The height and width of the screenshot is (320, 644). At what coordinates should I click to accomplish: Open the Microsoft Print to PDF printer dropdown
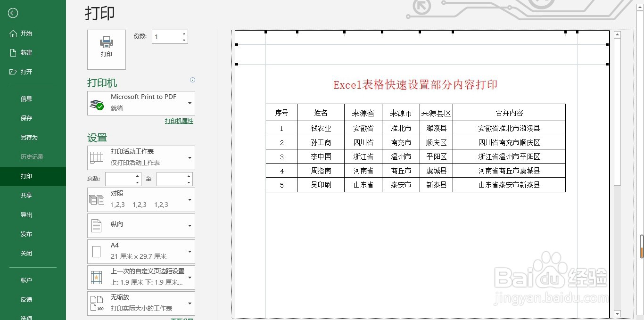coord(190,103)
